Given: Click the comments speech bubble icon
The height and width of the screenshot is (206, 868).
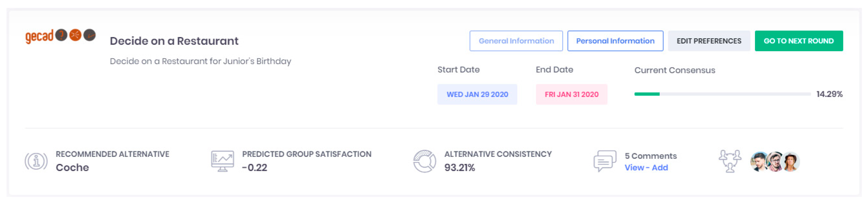Looking at the screenshot, I should (x=605, y=161).
